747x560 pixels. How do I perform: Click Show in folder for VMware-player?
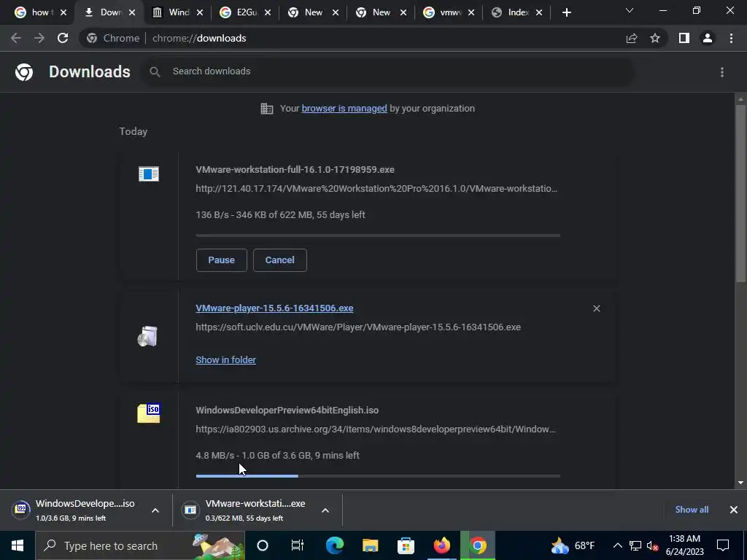click(x=226, y=360)
